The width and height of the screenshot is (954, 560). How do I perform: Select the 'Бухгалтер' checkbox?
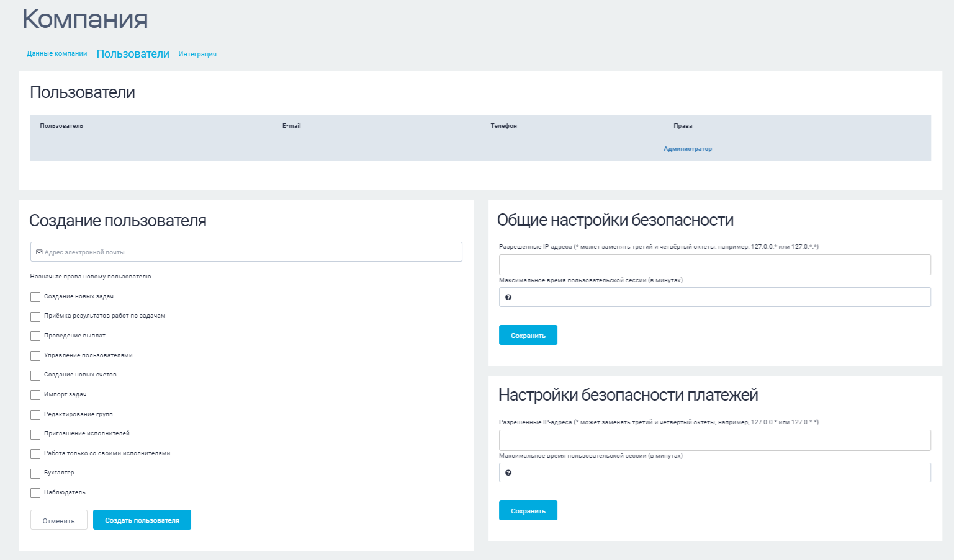pyautogui.click(x=35, y=473)
